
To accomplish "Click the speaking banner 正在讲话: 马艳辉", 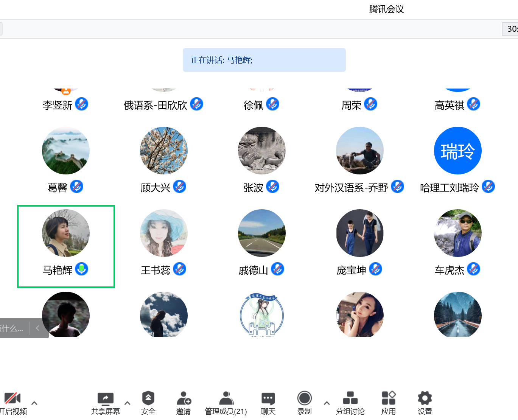I will pyautogui.click(x=264, y=60).
